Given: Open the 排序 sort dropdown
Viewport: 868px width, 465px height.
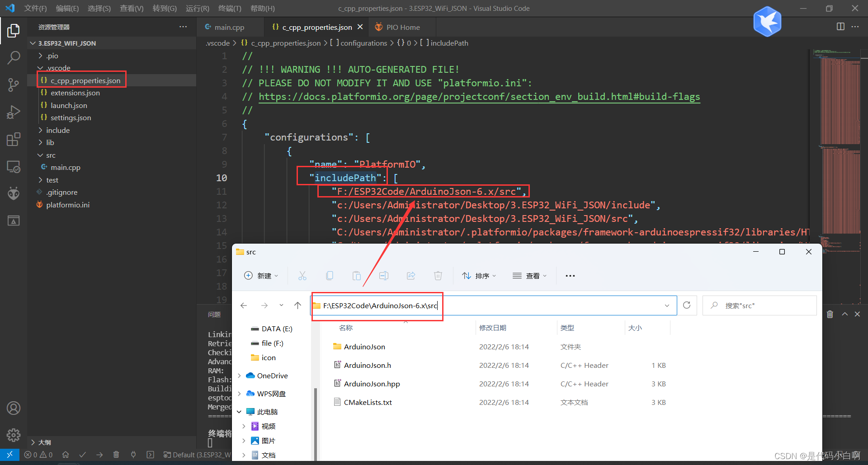Looking at the screenshot, I should coord(479,276).
